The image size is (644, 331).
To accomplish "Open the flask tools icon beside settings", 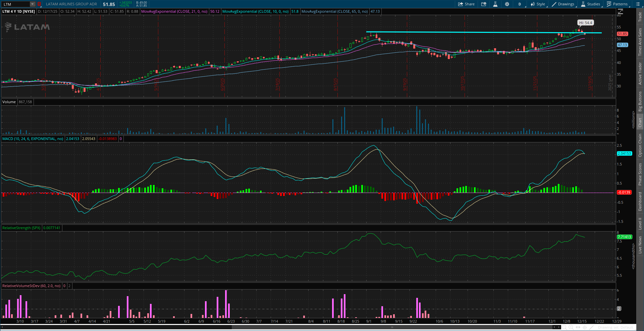I will pos(495,4).
